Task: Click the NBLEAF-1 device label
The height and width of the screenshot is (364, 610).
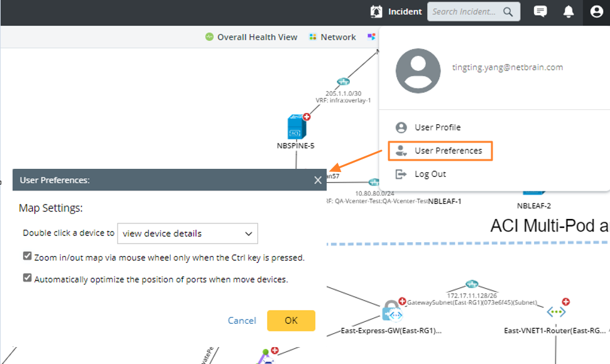Action: point(445,201)
